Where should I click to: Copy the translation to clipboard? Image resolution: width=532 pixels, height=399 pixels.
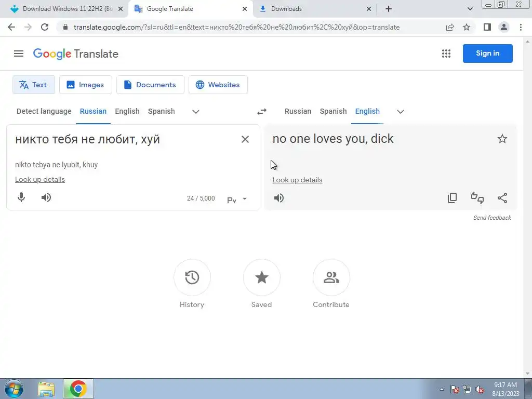(453, 198)
